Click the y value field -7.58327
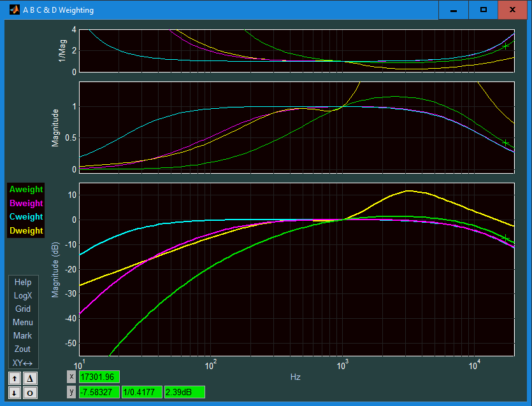This screenshot has height=406, width=532. click(99, 392)
